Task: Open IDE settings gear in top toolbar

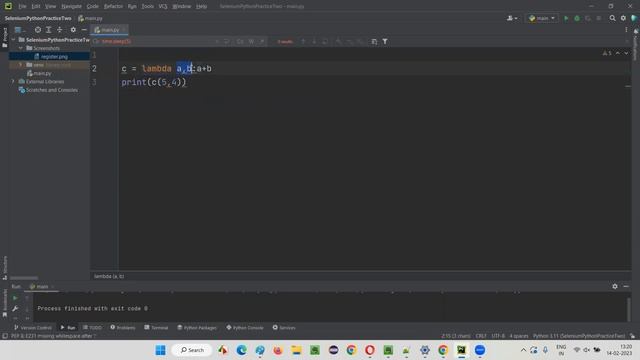Action: 623,18
